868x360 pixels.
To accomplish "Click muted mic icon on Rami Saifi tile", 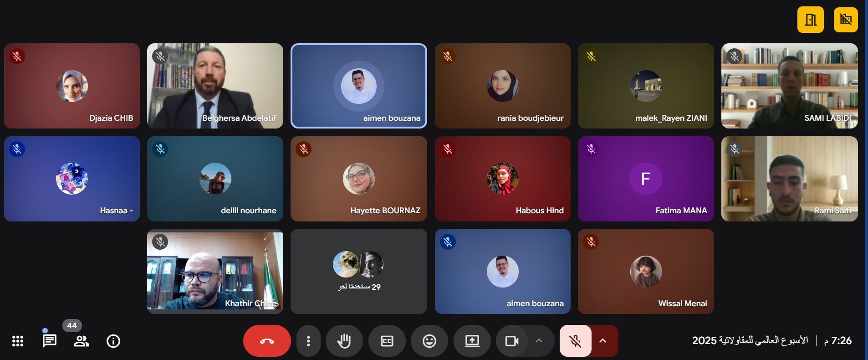I will (x=735, y=149).
